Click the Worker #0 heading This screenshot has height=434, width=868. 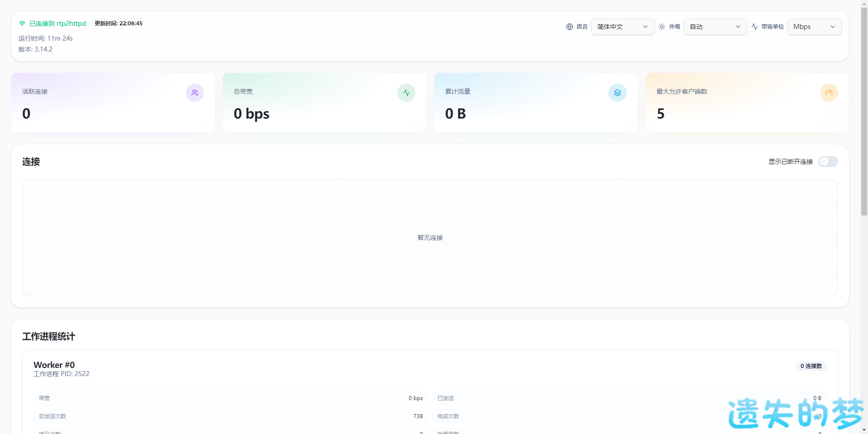coord(54,365)
